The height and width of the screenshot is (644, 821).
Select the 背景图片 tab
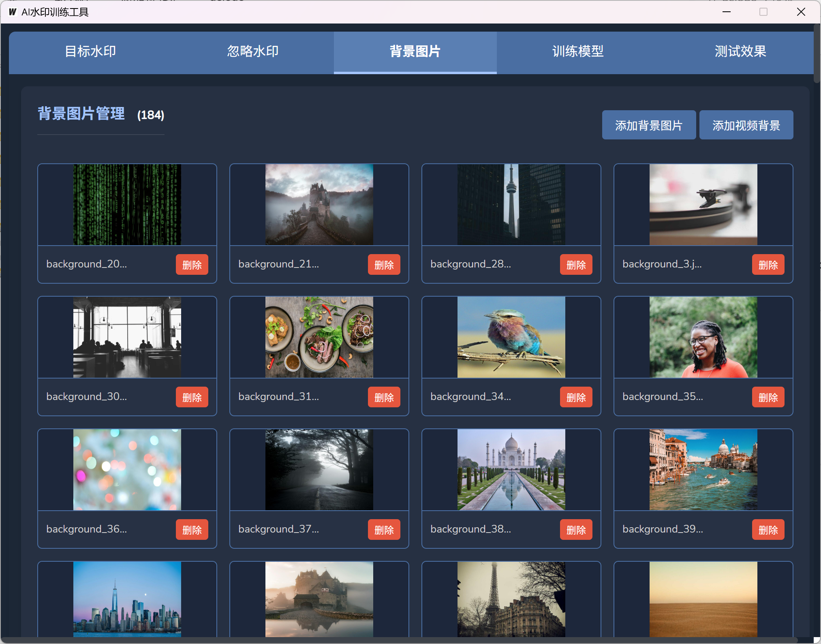(415, 52)
